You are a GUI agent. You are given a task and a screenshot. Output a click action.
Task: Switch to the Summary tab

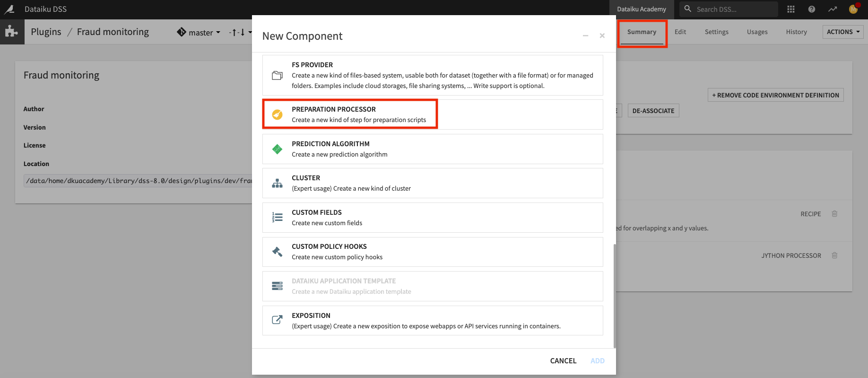(x=642, y=32)
